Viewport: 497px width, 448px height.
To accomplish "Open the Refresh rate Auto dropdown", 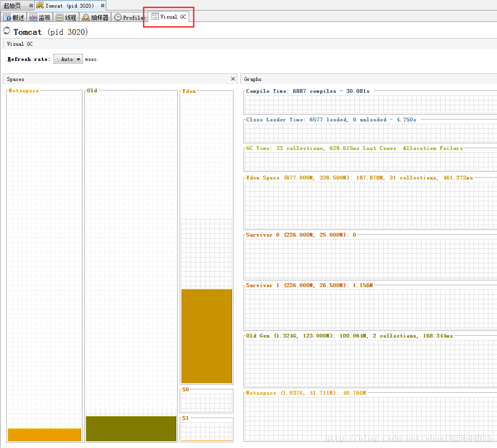I will 68,59.
